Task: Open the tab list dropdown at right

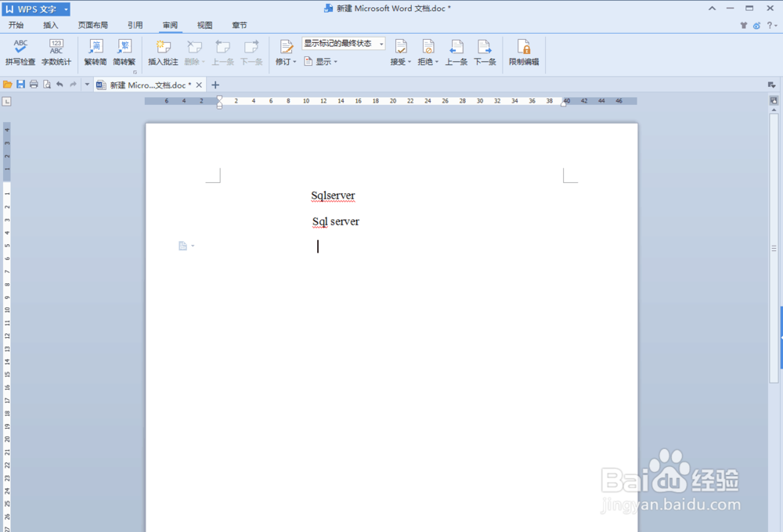Action: [771, 84]
